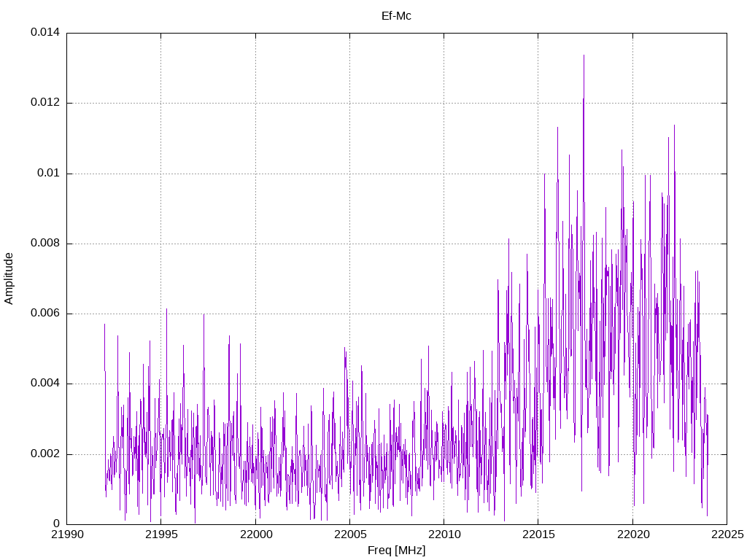Click the y-axis value 0.012

45,102
